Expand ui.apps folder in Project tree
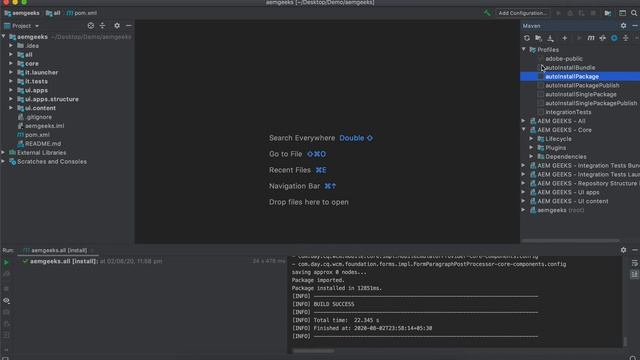Image resolution: width=640 pixels, height=360 pixels. [x=11, y=90]
